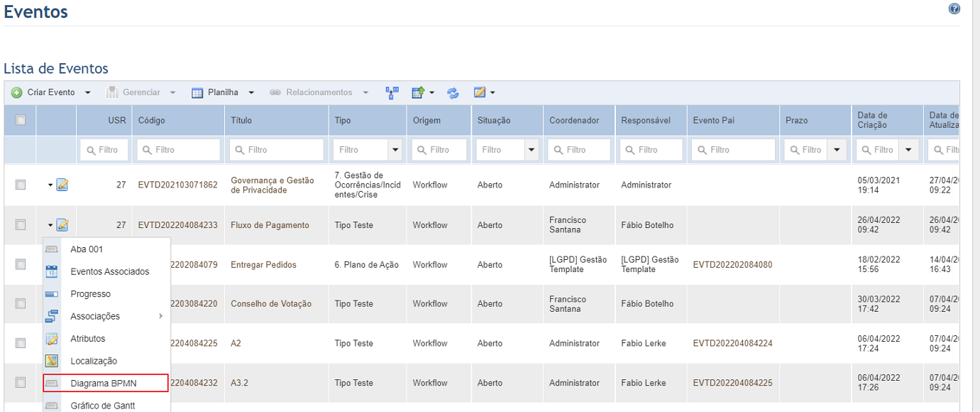Sort by the Título column header
This screenshot has height=412, width=980.
pyautogui.click(x=241, y=120)
